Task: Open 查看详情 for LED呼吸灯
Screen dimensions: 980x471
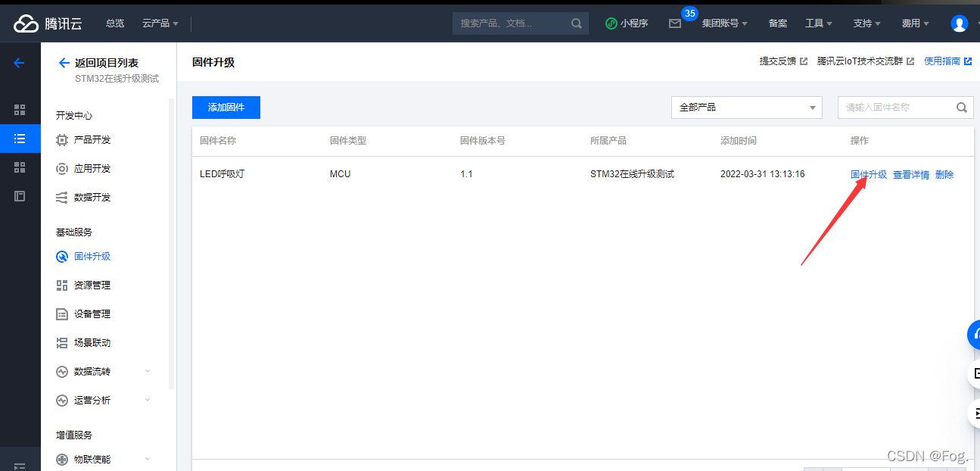Action: pyautogui.click(x=911, y=175)
